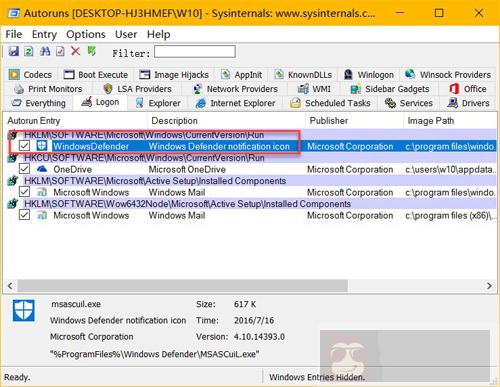This screenshot has height=387, width=500.
Task: Toggle checkbox for Microsoft Windows under Active Setup
Action: (24, 192)
